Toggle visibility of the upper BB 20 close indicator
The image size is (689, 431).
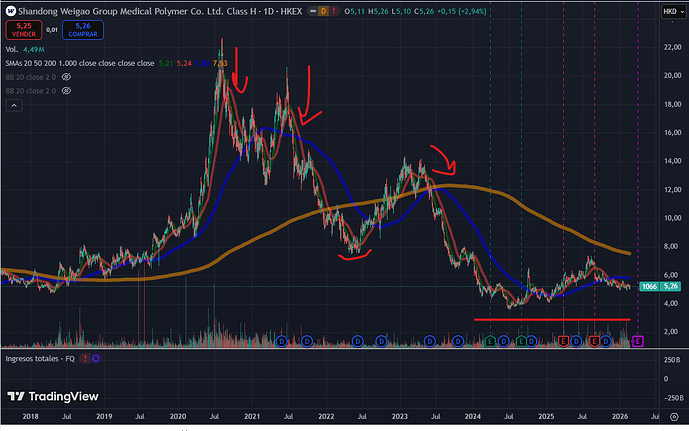66,77
